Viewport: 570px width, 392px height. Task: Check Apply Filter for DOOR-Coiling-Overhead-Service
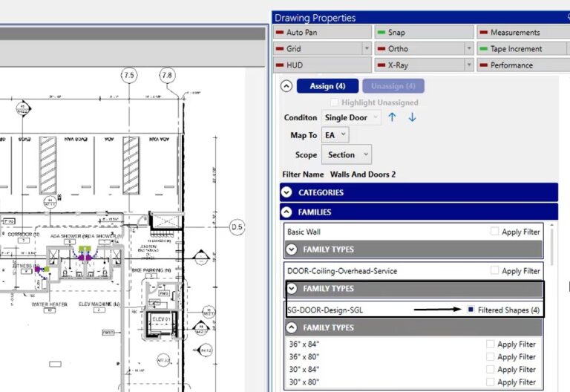pos(494,270)
